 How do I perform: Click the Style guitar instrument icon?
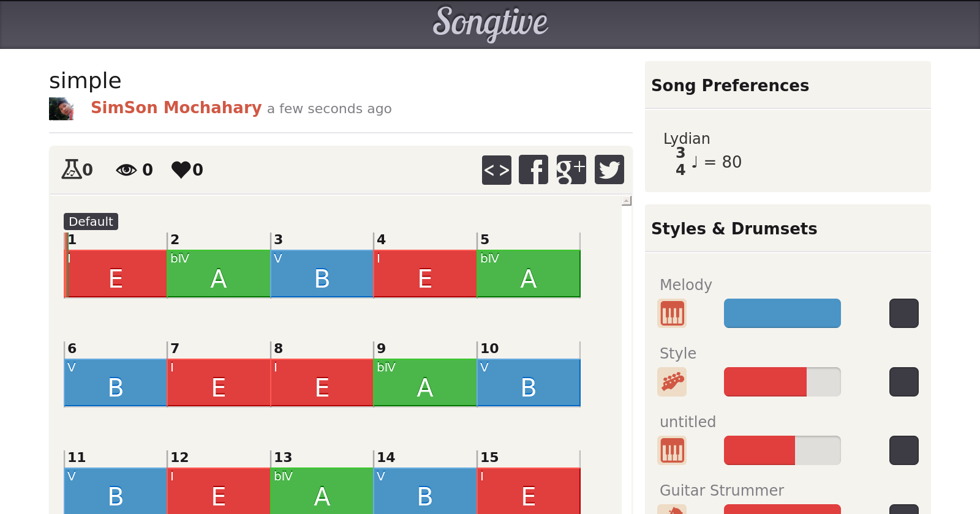tap(672, 382)
